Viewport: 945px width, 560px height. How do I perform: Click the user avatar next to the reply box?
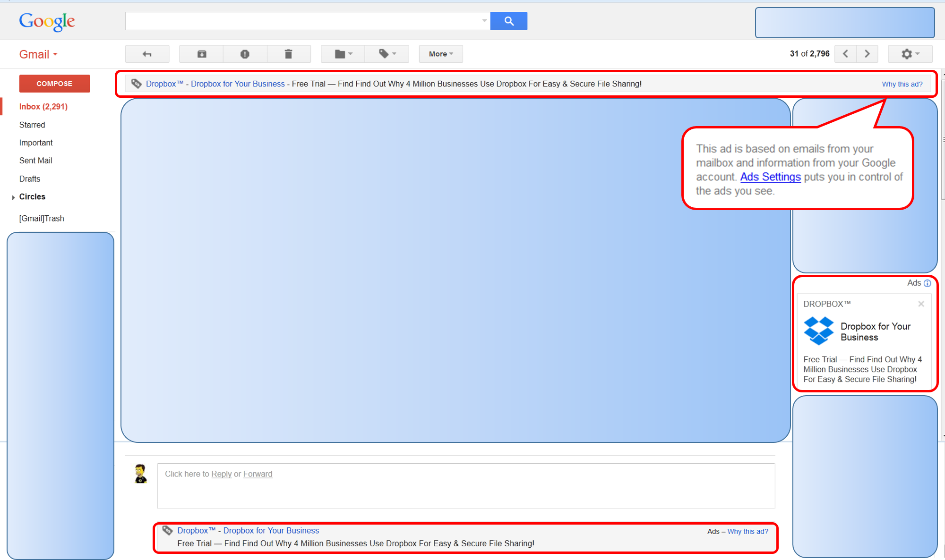coord(140,474)
